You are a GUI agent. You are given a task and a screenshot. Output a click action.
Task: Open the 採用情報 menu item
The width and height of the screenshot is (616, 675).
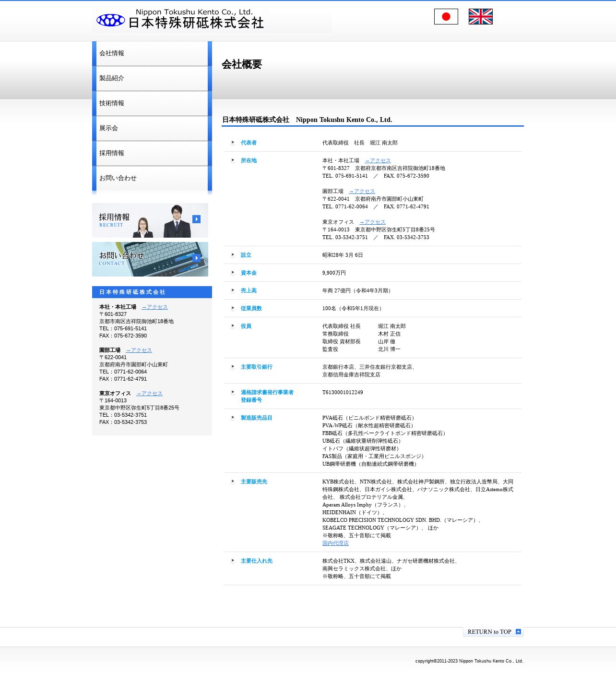(x=152, y=153)
